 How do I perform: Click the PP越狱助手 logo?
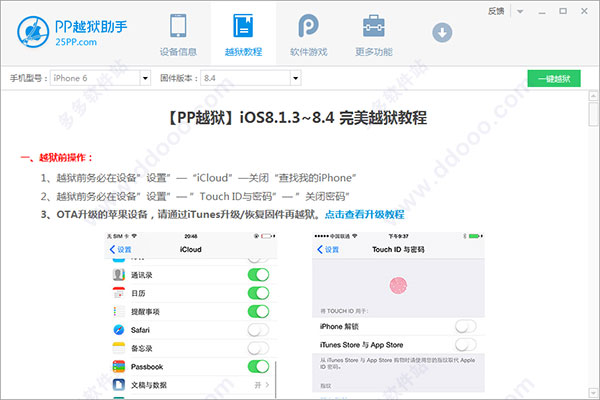pos(72,31)
